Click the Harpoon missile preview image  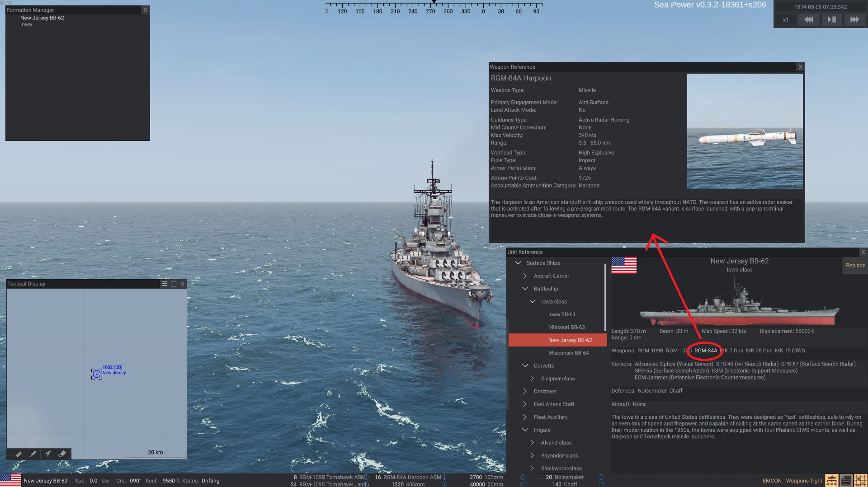(745, 131)
